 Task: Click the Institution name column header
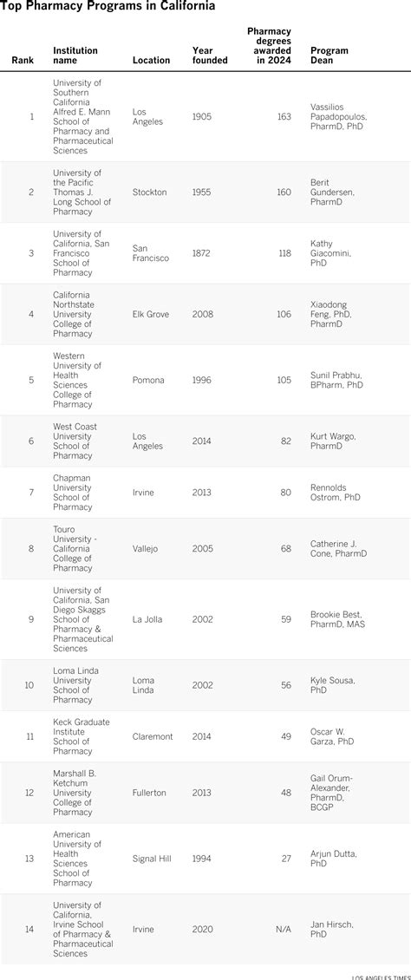pos(75,56)
